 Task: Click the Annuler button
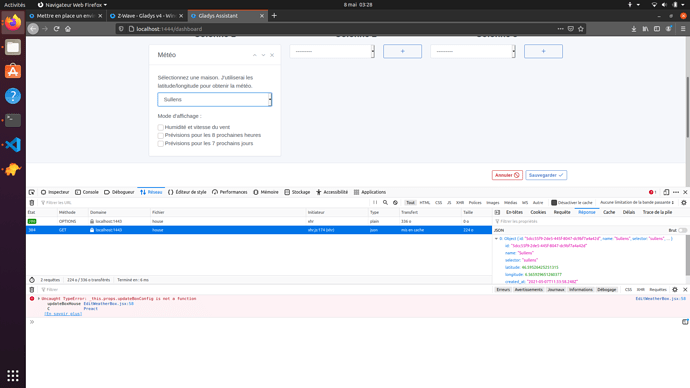coord(507,175)
